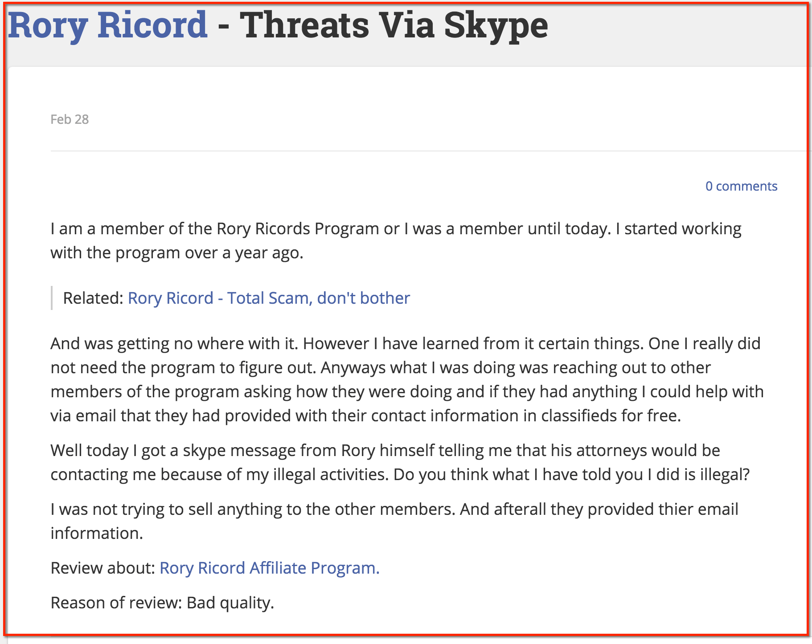Click the paragraph starting 'And was getting no where'
The width and height of the screenshot is (812, 644).
point(407,379)
